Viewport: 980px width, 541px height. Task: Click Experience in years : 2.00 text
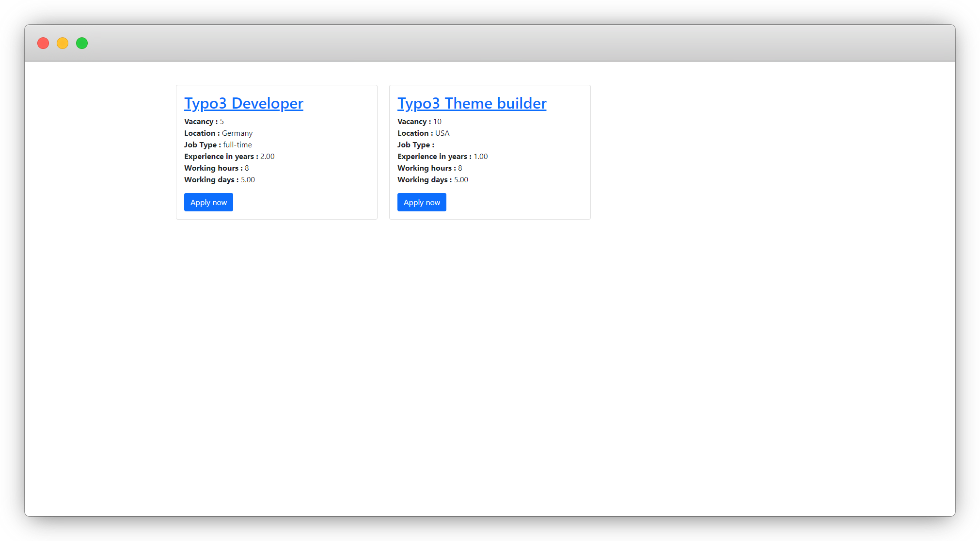coord(229,157)
